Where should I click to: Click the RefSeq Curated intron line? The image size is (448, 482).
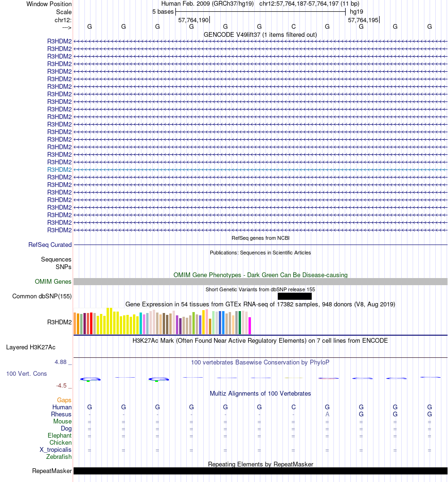point(260,245)
